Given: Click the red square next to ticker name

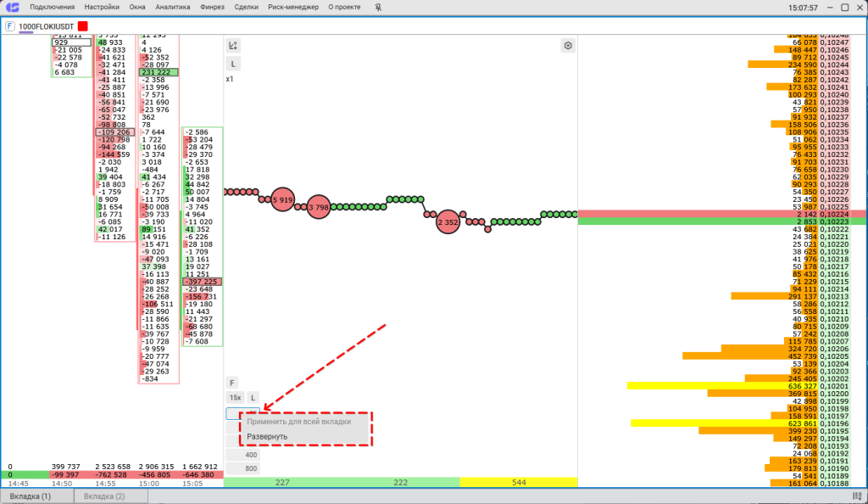Looking at the screenshot, I should [x=83, y=26].
